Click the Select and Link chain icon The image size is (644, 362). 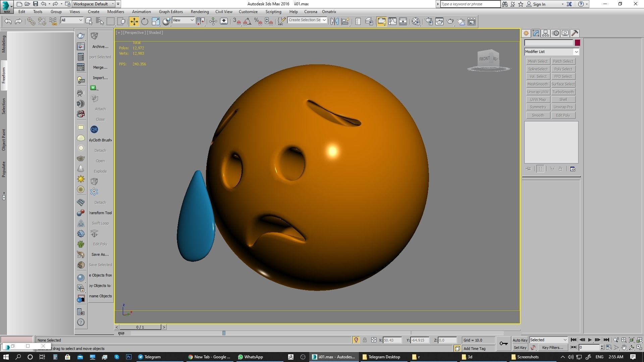point(31,21)
